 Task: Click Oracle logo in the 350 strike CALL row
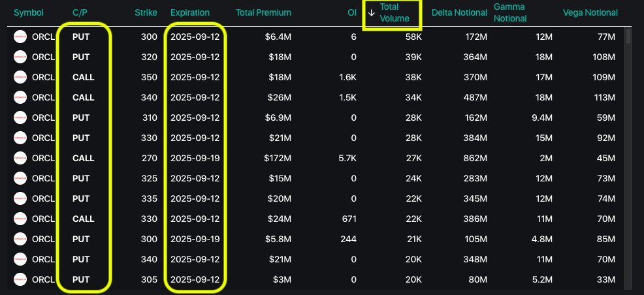coord(20,77)
